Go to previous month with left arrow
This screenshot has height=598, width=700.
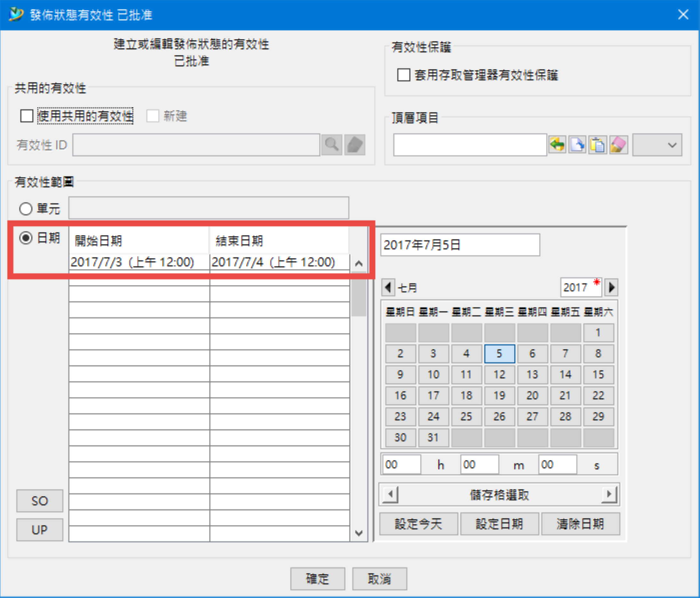[388, 288]
